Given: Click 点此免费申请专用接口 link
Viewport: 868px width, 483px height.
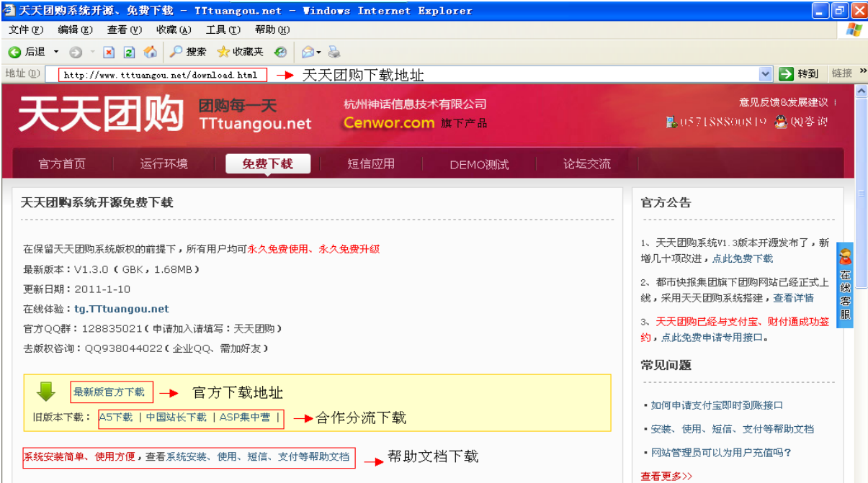Looking at the screenshot, I should 712,338.
